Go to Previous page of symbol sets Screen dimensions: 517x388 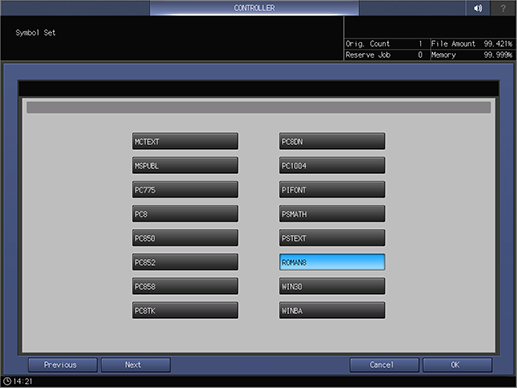tap(63, 365)
